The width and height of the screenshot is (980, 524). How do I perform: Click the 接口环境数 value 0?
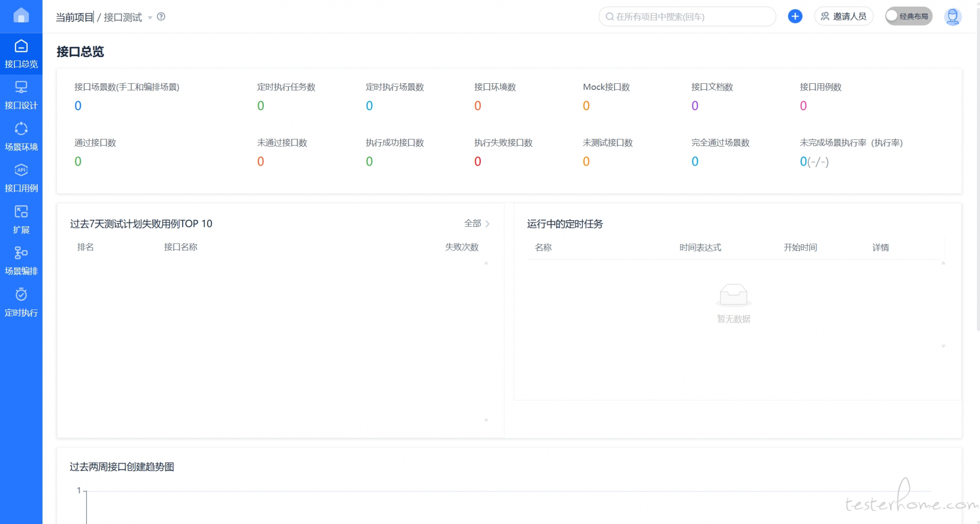(478, 106)
